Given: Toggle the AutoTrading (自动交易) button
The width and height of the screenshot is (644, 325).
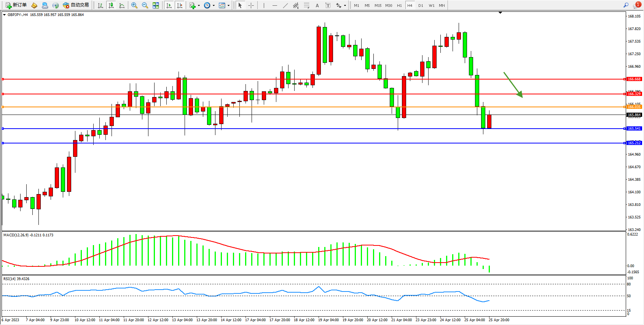Looking at the screenshot, I should pos(76,5).
